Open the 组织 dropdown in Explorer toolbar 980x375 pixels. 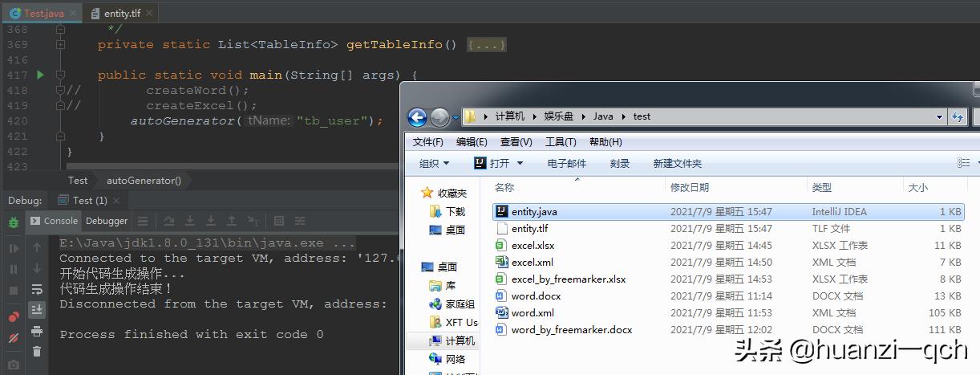pyautogui.click(x=434, y=163)
